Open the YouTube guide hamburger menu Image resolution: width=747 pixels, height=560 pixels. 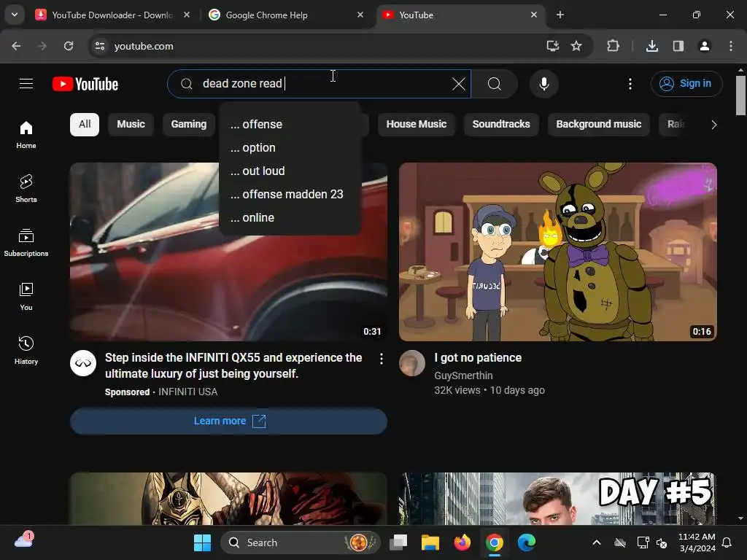point(26,84)
